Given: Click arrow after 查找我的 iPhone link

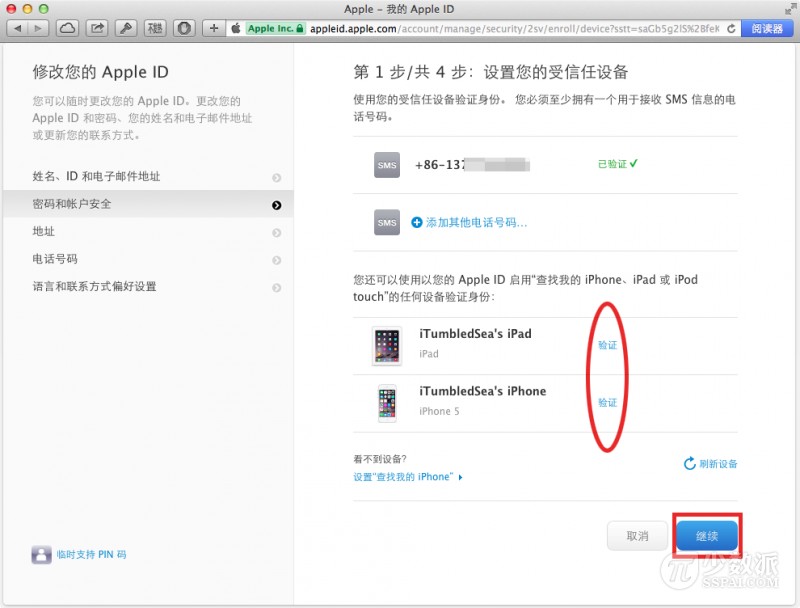Looking at the screenshot, I should tap(460, 477).
